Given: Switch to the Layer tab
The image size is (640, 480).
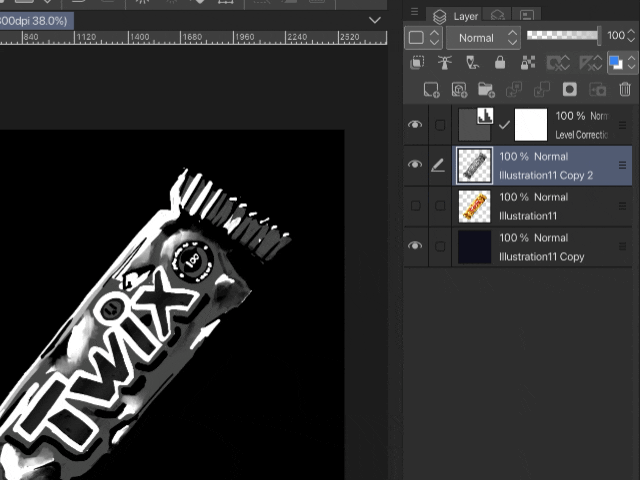Looking at the screenshot, I should [x=455, y=16].
